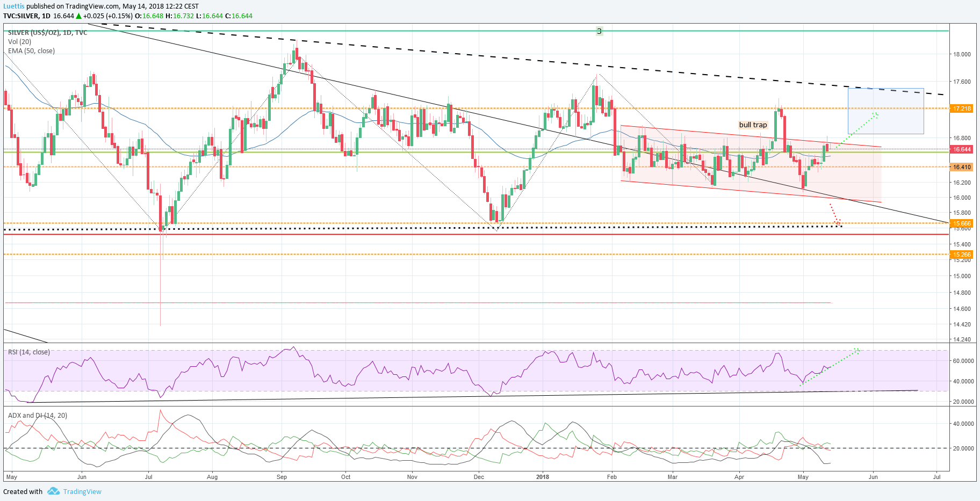Select the 'bull trap' annotation label
Screen dimensions: 980x501
[753, 125]
